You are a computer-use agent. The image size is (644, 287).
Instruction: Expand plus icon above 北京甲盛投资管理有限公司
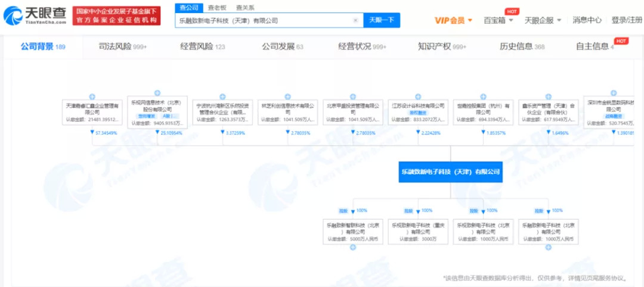[352, 97]
